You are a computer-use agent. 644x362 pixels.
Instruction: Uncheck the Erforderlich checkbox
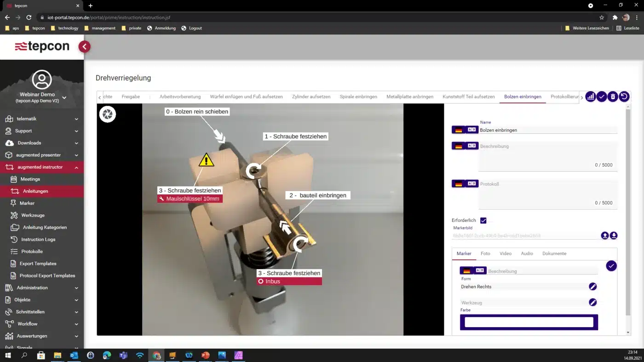pos(483,221)
